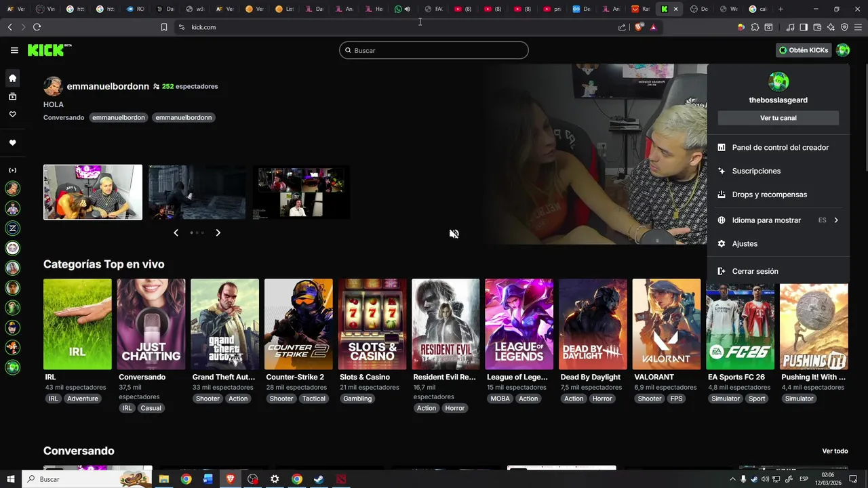868x488 pixels.
Task: Open the browser extensions puzzle icon
Action: 755,27
